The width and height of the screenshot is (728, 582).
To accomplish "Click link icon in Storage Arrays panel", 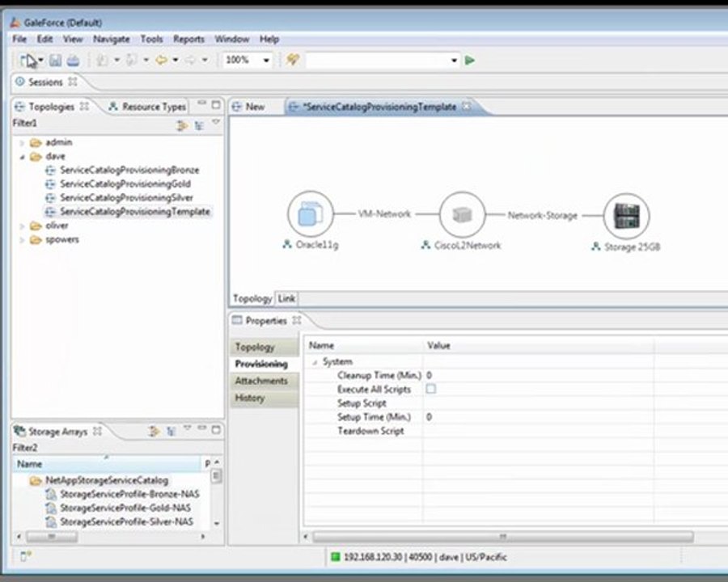I will [x=171, y=431].
